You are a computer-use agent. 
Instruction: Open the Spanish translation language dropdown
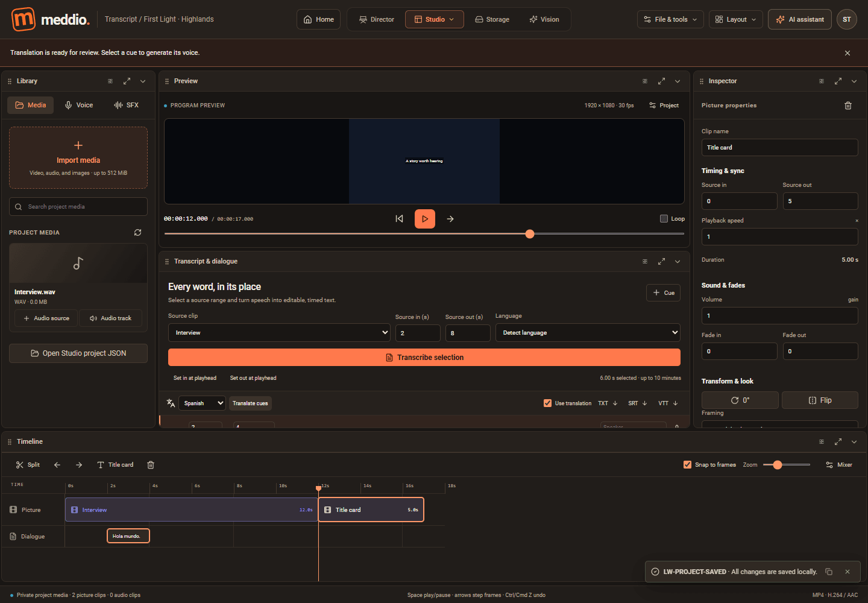[202, 403]
